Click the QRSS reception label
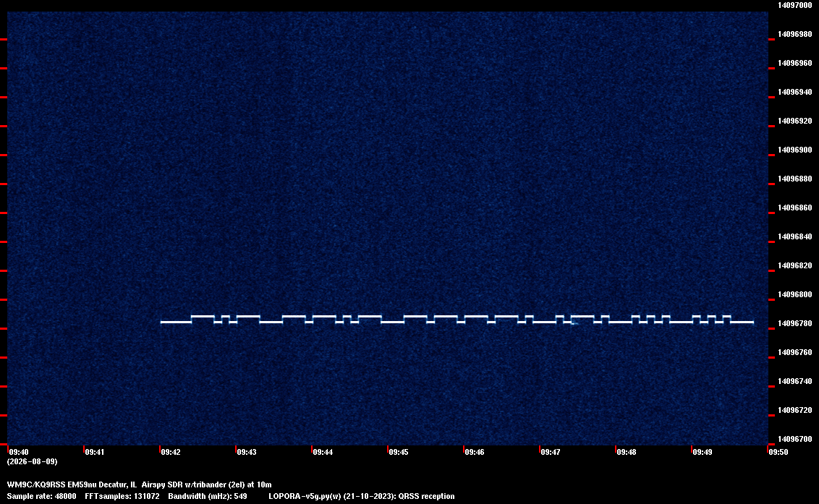 click(x=427, y=496)
